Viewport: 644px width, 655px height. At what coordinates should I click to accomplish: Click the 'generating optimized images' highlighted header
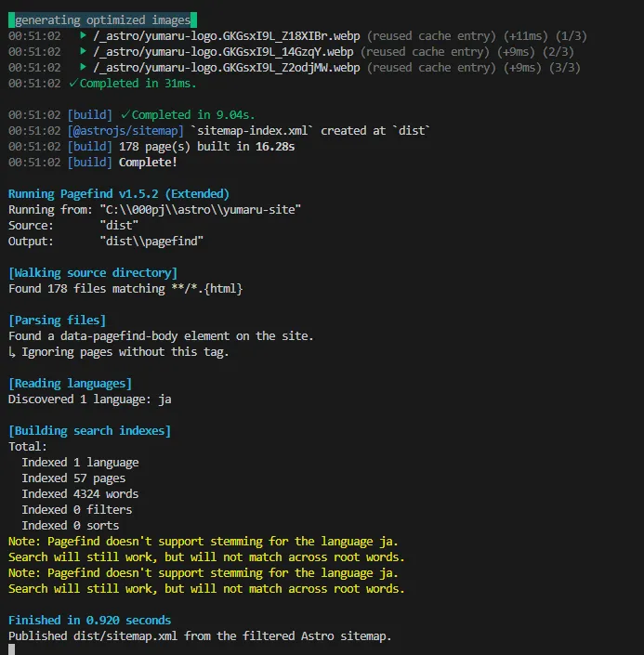102,20
